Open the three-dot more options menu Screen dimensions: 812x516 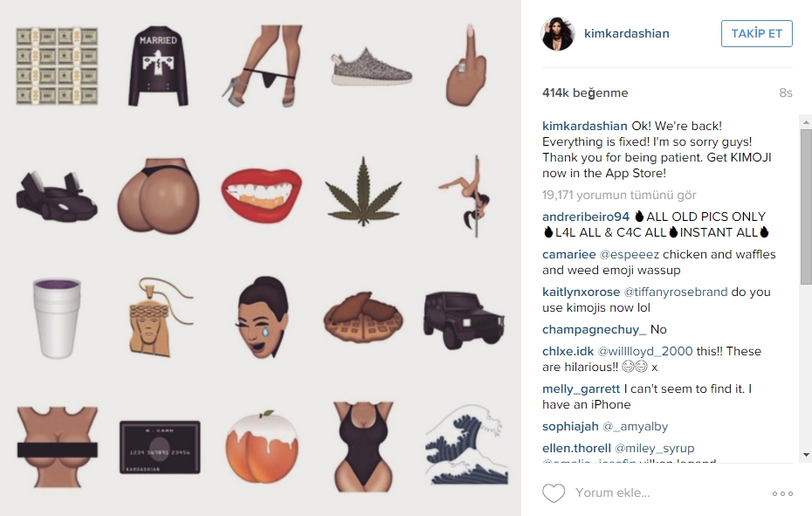[782, 493]
